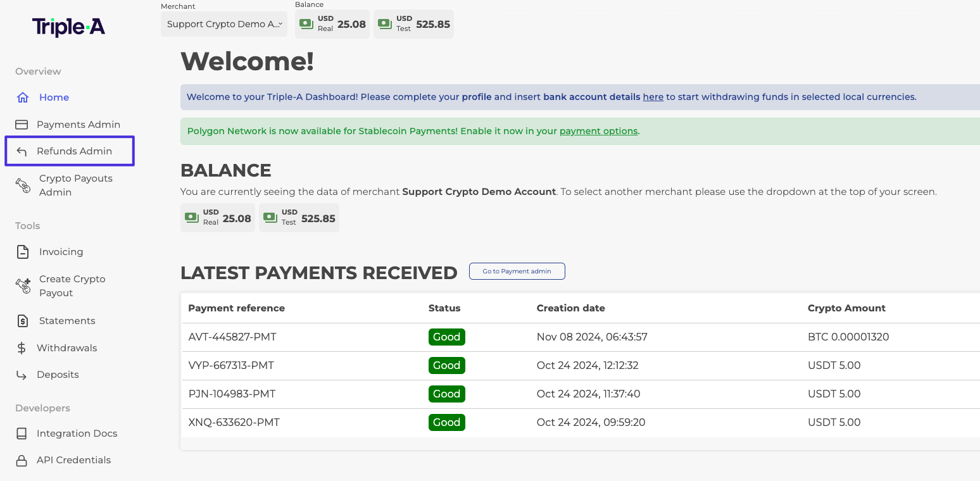Select Create Crypto Payout in the sidebar

[72, 286]
